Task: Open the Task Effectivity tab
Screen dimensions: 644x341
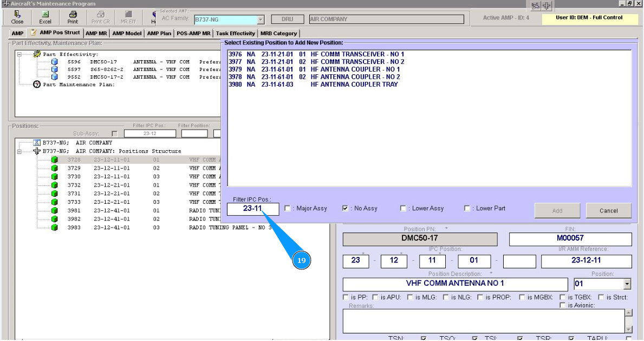Action: click(235, 34)
